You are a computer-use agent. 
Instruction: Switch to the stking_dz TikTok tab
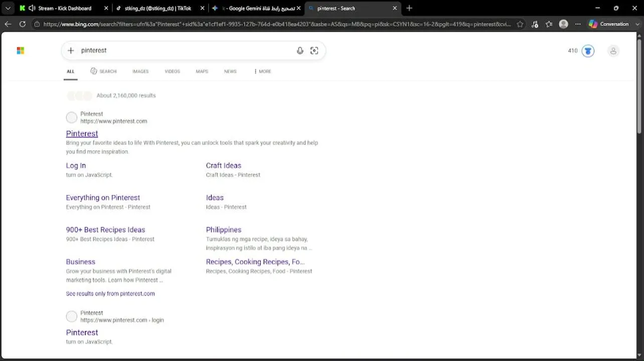coord(157,8)
